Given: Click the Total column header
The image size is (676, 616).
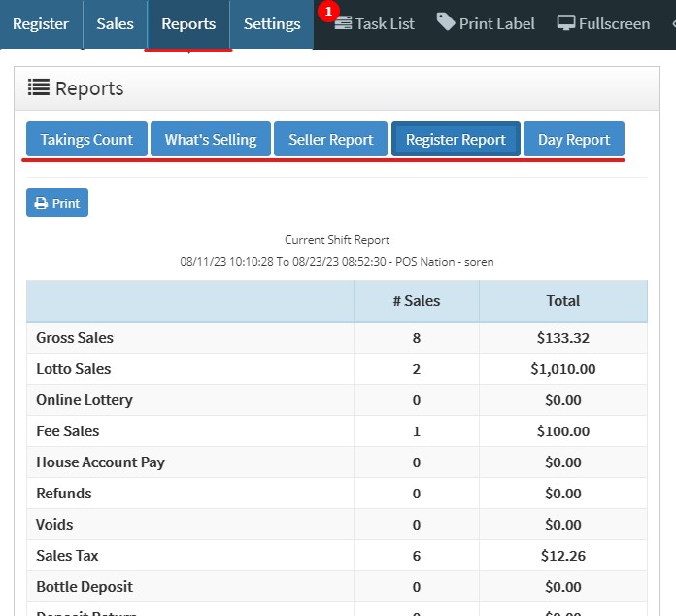Looking at the screenshot, I should [x=563, y=300].
